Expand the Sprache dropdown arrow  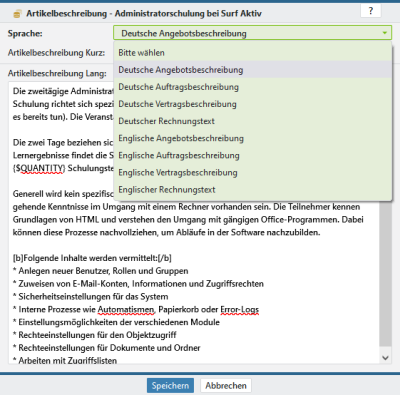tap(385, 33)
